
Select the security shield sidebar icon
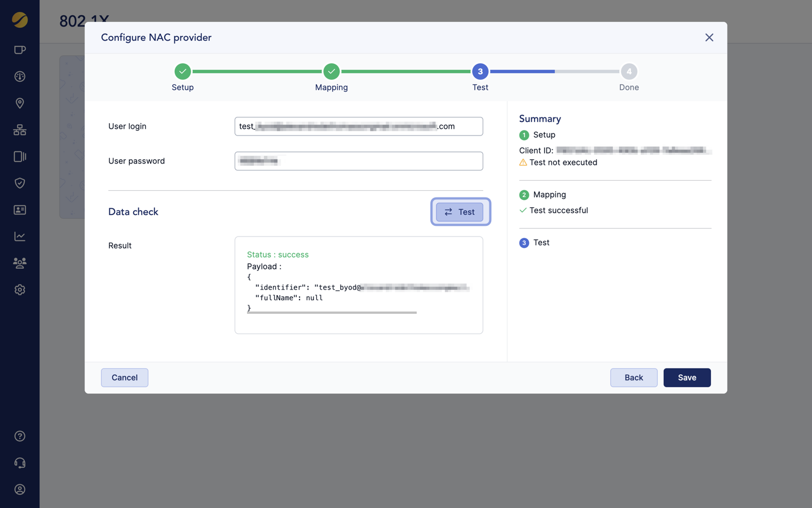coord(20,183)
